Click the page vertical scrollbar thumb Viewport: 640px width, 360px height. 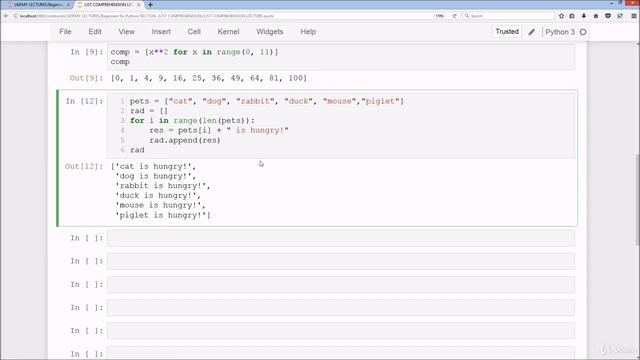[638, 200]
